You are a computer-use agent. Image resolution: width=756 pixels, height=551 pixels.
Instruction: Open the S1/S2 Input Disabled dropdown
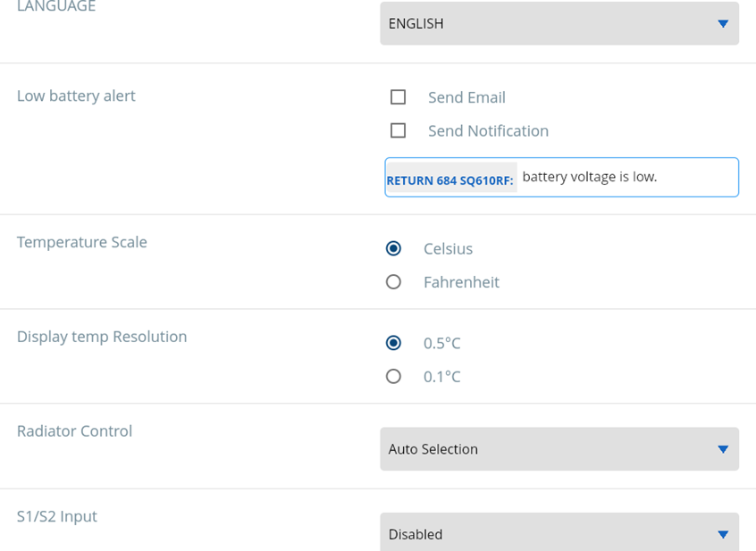559,534
